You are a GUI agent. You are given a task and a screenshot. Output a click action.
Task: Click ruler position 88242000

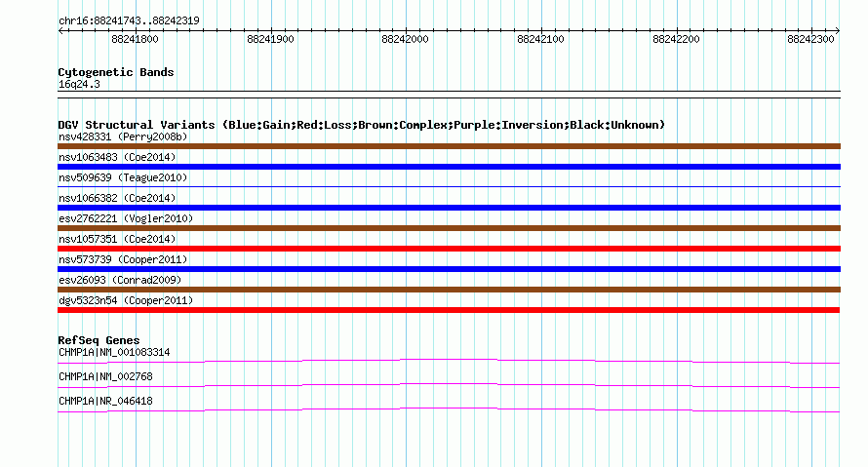[405, 39]
